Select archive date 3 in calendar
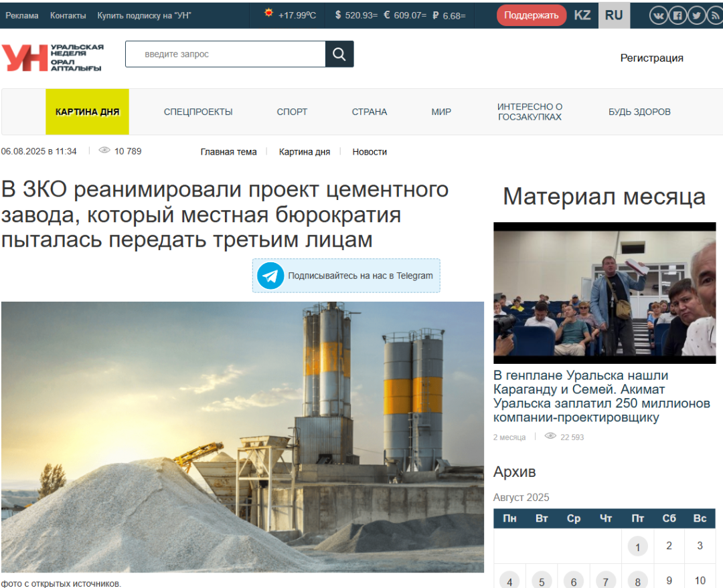Screen dimensions: 723x588 [700, 546]
